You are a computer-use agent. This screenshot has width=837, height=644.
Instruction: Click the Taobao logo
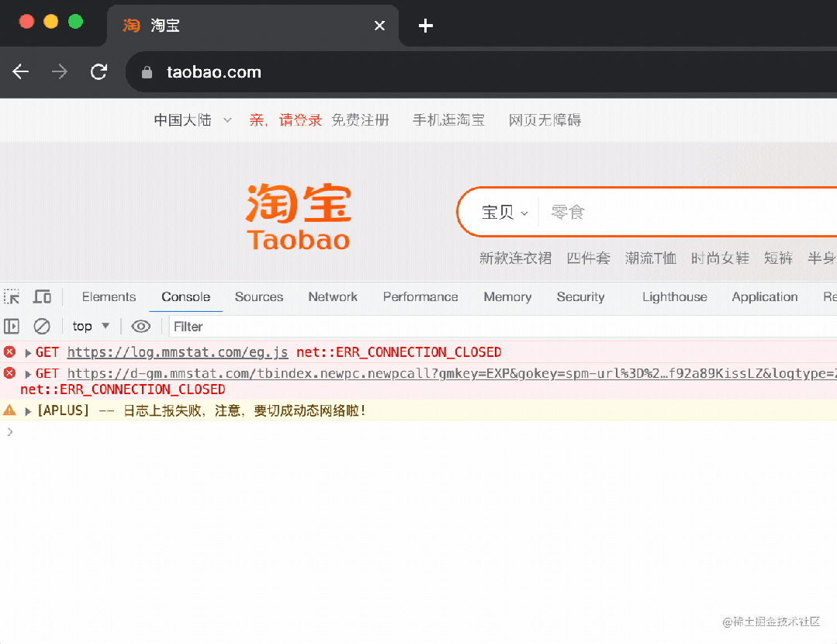299,216
